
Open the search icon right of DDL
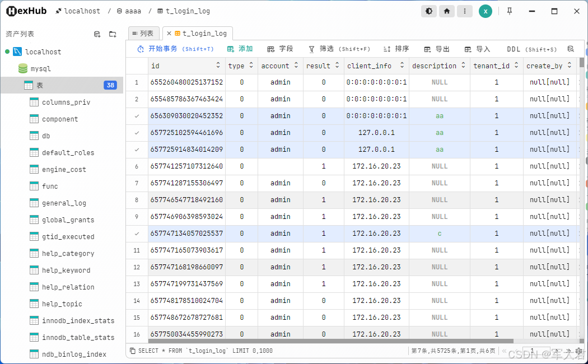(571, 49)
